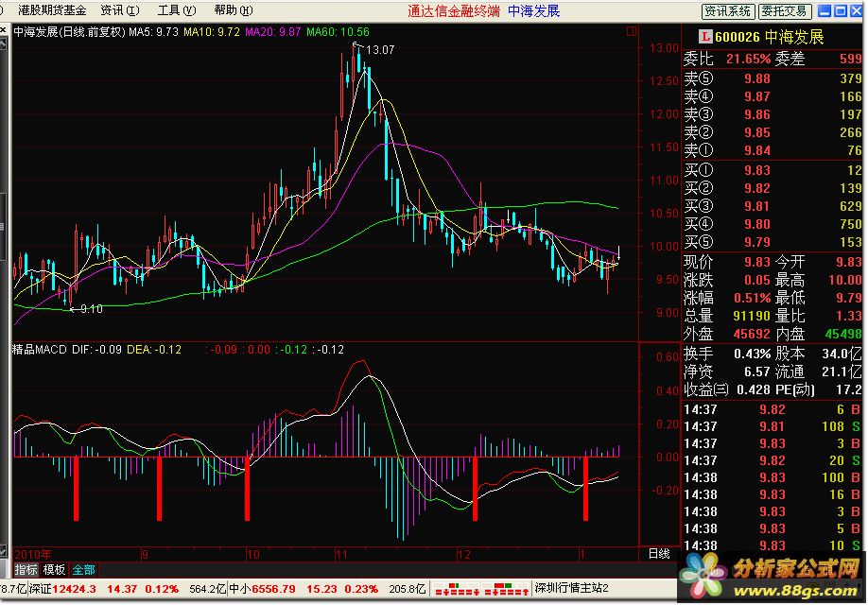Click the red L margin-trading icon
The width and height of the screenshot is (868, 605).
pos(704,37)
